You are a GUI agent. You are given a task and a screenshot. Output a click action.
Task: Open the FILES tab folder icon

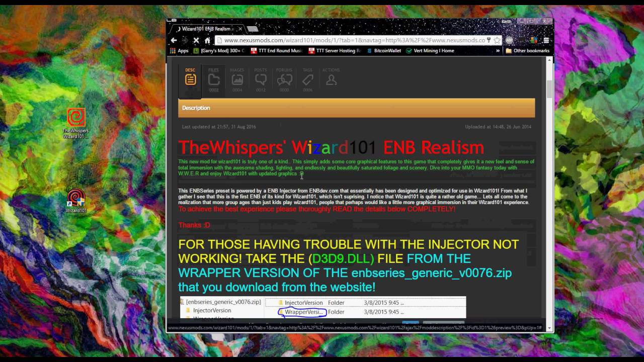214,79
